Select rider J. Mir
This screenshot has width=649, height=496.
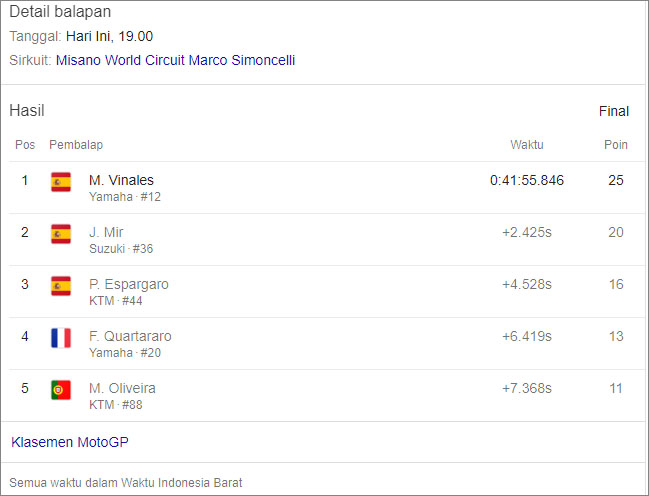[106, 232]
